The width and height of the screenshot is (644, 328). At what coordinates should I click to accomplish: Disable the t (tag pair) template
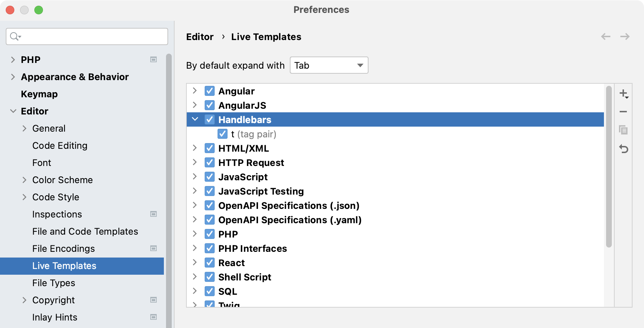coord(223,134)
